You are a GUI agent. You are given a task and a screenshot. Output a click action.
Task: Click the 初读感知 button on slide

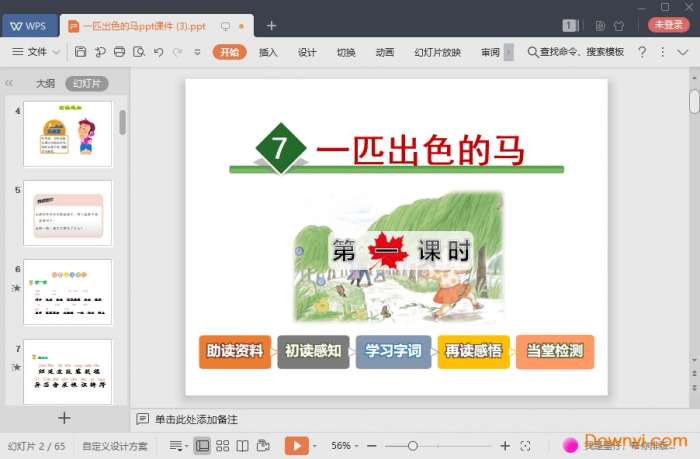313,352
